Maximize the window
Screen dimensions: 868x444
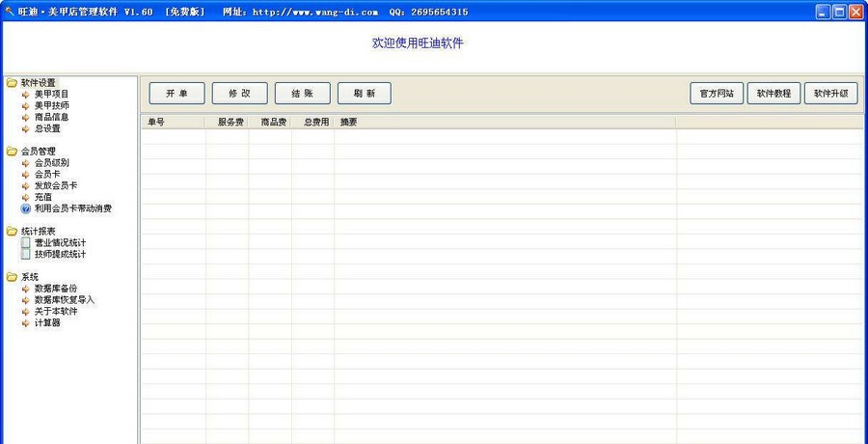(x=839, y=13)
